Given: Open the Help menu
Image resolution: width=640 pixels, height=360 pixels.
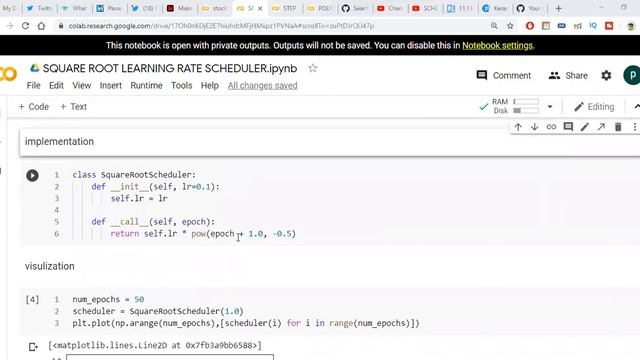Looking at the screenshot, I should pyautogui.click(x=210, y=85).
